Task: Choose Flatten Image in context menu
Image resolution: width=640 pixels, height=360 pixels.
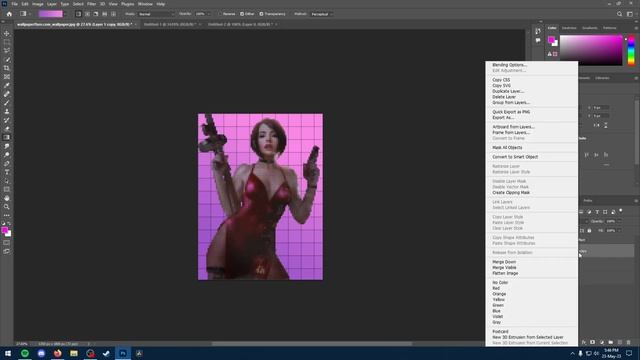Action: (505, 273)
